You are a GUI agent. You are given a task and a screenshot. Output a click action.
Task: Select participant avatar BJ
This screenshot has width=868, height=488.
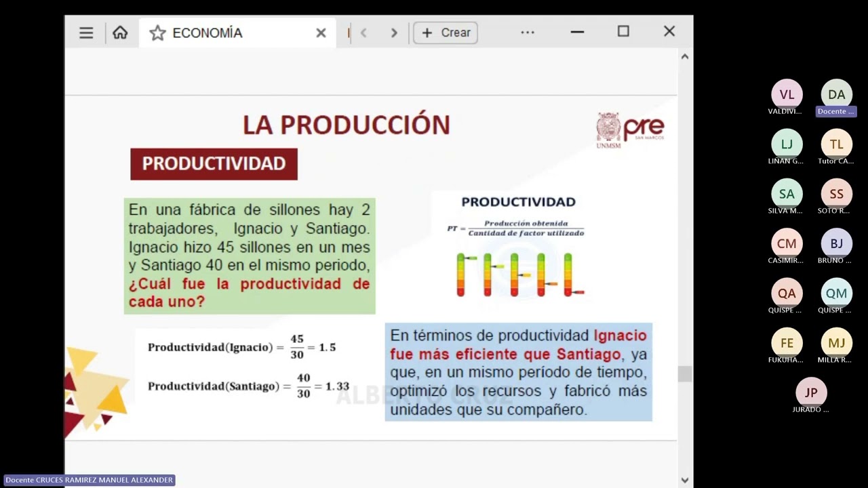coord(837,243)
